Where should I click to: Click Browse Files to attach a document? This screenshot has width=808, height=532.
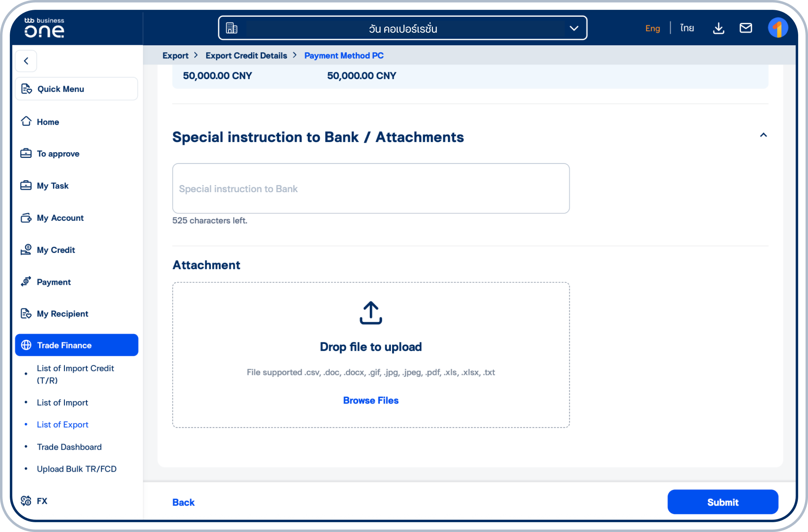[371, 400]
